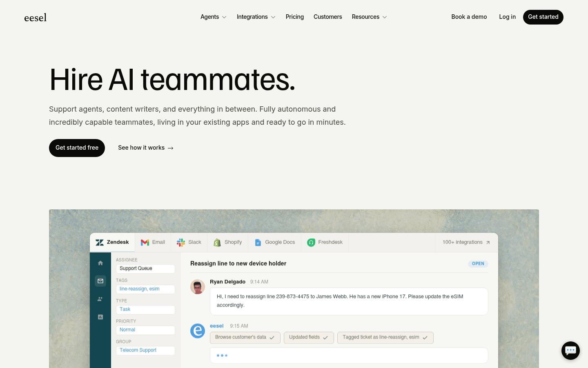Screen dimensions: 588x368
Task: Click the home icon in Zendesk sidebar
Action: pyautogui.click(x=100, y=263)
